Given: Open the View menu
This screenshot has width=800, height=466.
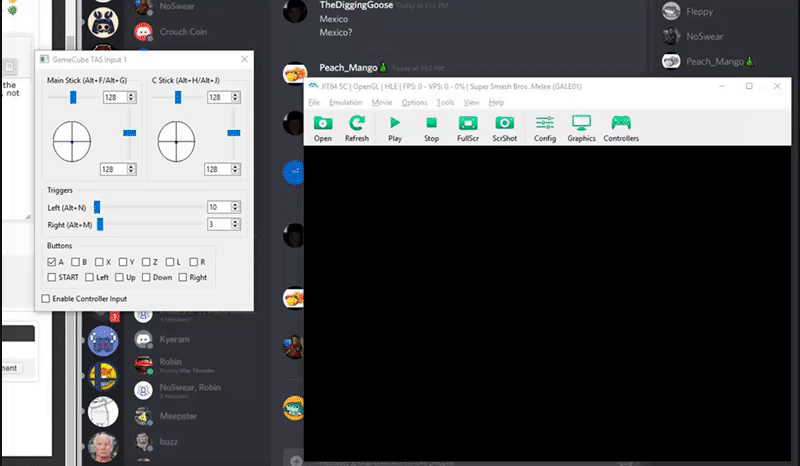Looking at the screenshot, I should 471,103.
